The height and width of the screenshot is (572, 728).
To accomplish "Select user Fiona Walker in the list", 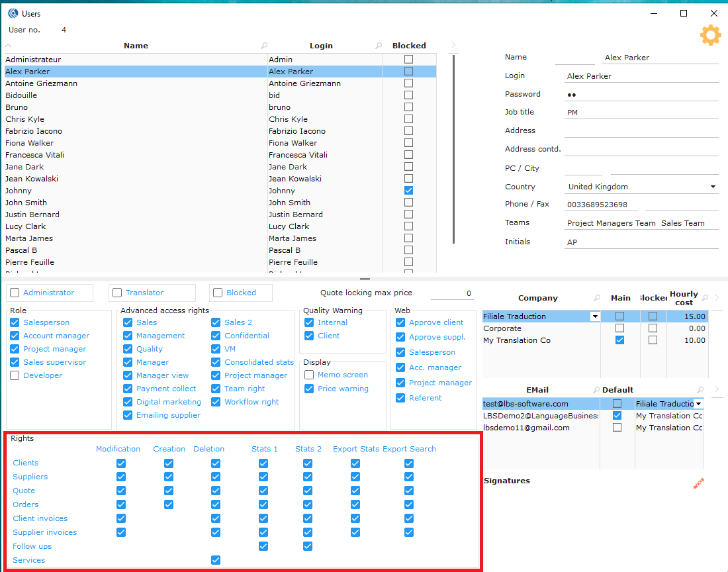I will point(30,143).
